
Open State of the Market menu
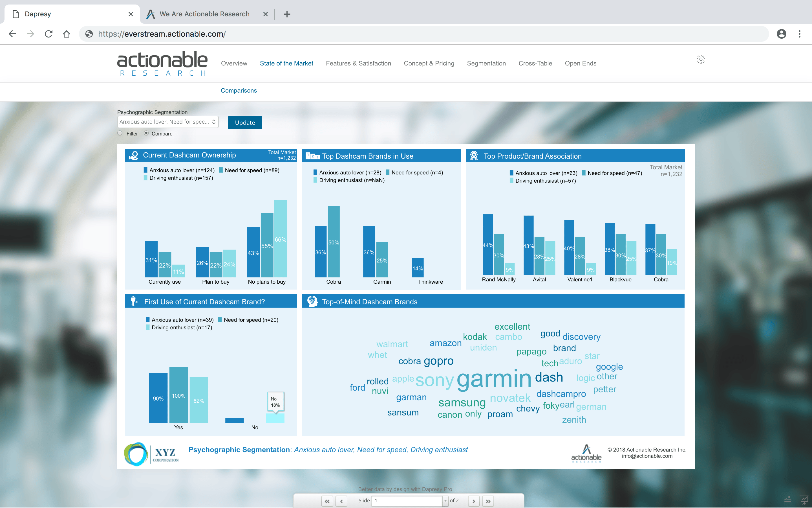coord(286,63)
